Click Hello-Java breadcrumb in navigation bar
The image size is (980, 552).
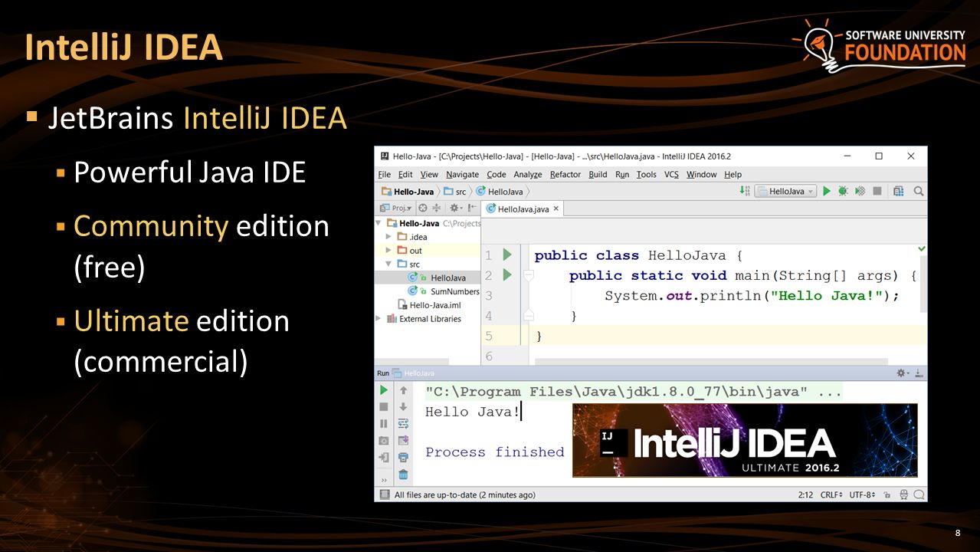[408, 191]
